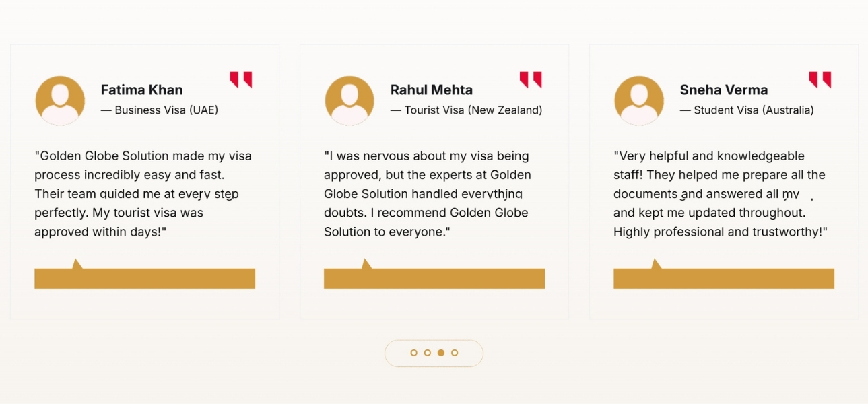Viewport: 868px width, 404px height.
Task: Click the name Fatima Khan
Action: pos(141,90)
